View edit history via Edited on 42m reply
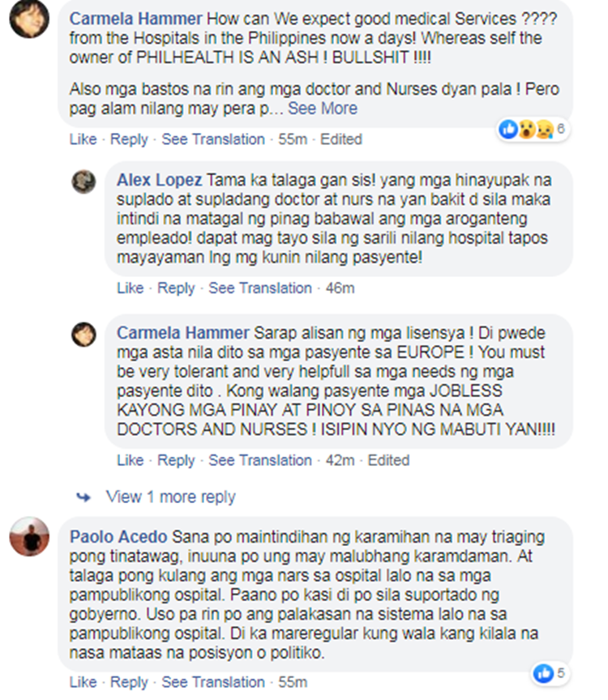 click(x=388, y=460)
